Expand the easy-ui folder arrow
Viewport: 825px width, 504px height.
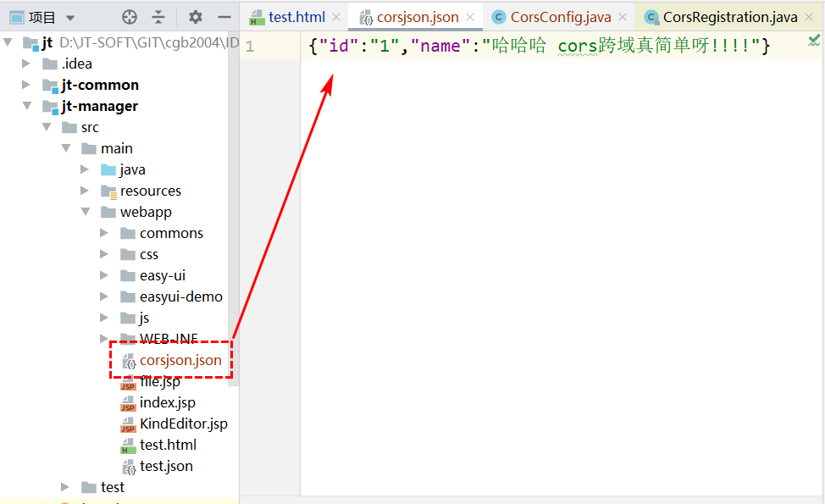coord(103,275)
